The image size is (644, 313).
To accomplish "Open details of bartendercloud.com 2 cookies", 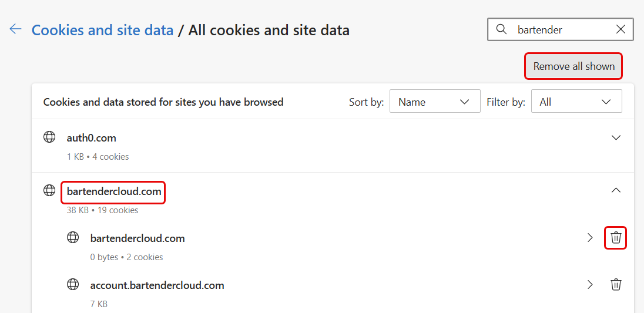I will coord(590,237).
